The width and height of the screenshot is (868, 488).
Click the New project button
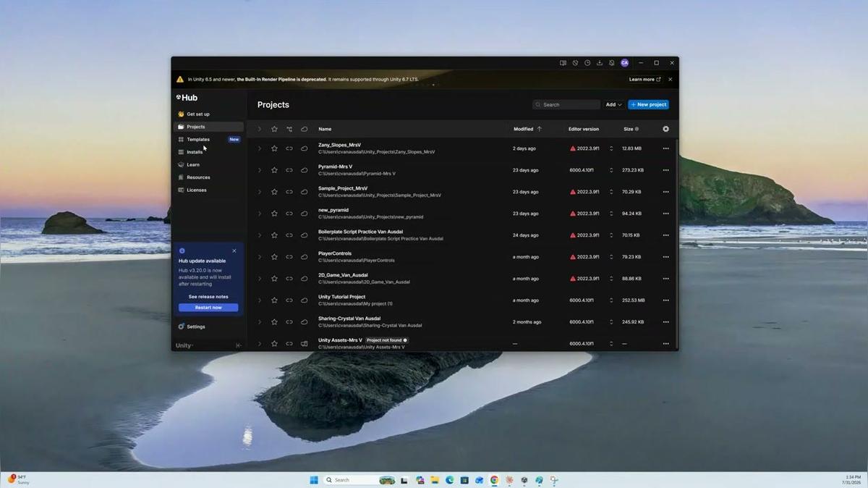(x=648, y=105)
